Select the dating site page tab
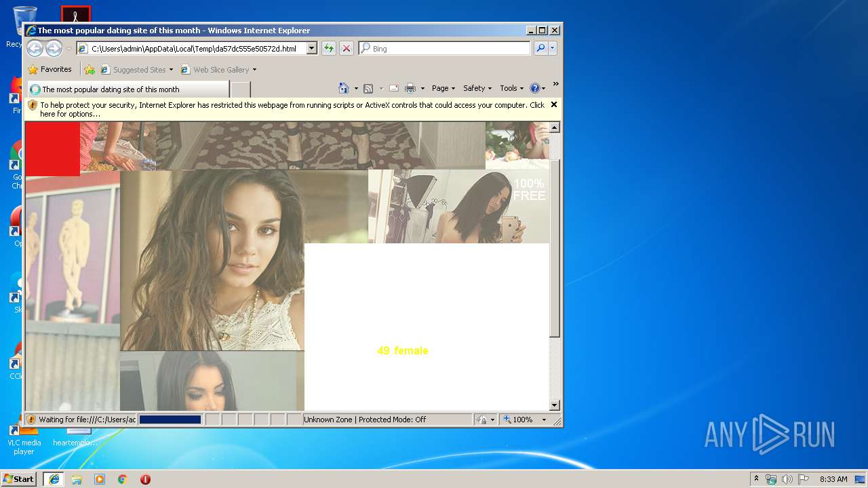The image size is (868, 488). (127, 89)
